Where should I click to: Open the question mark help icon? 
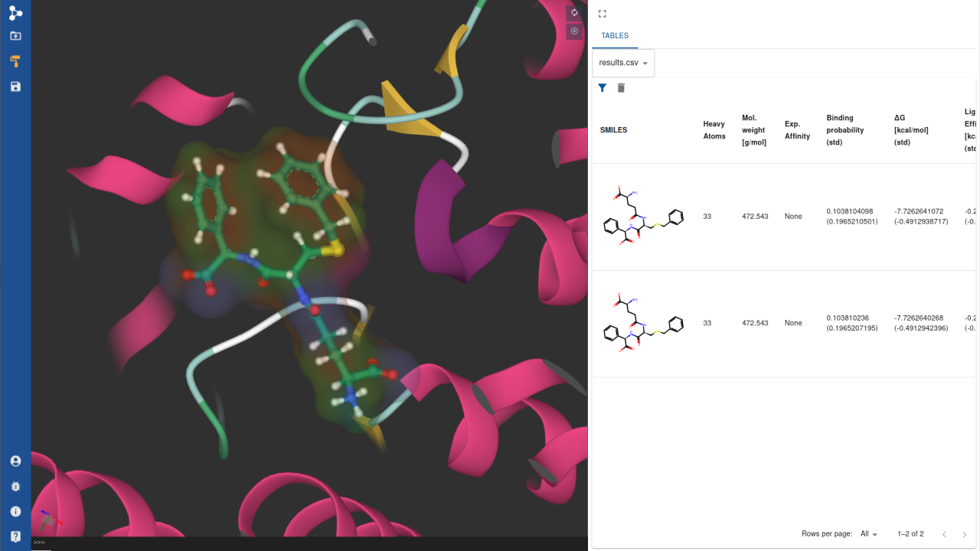15,536
